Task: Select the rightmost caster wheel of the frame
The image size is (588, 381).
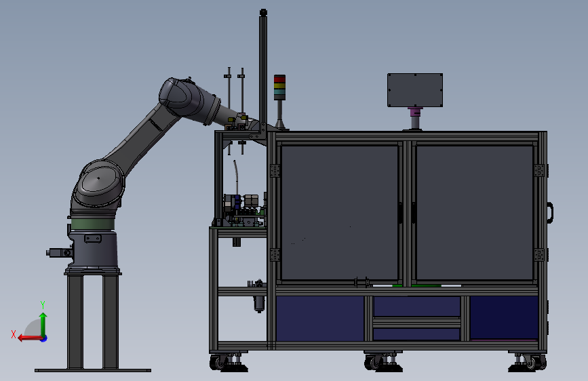Action: tap(539, 363)
